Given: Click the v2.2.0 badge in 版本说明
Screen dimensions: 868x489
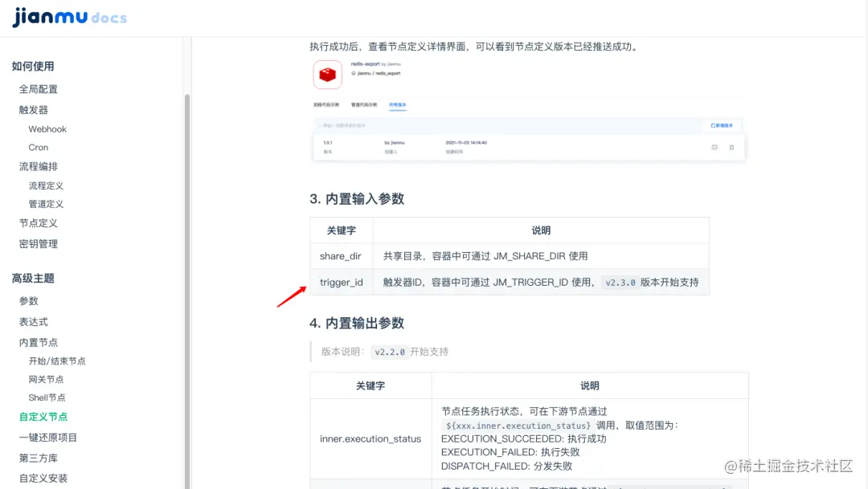Looking at the screenshot, I should [x=388, y=351].
